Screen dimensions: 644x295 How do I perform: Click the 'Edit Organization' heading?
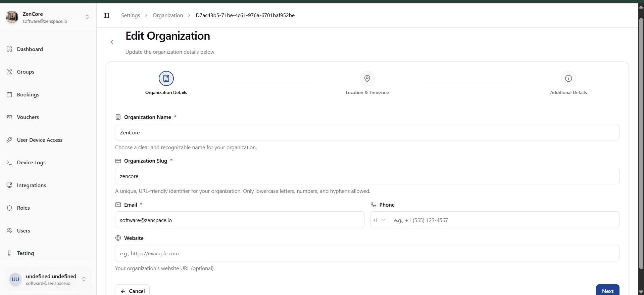coord(168,36)
